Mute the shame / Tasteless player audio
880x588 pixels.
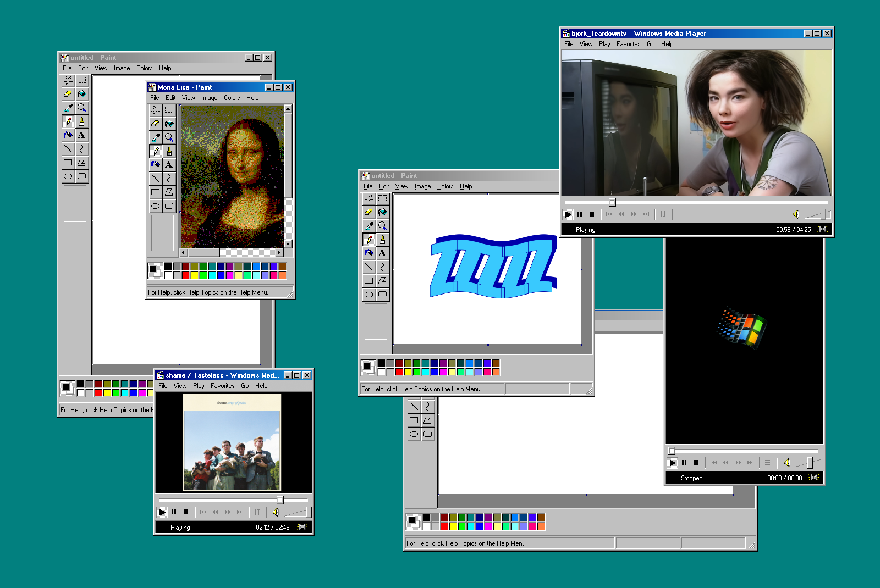pyautogui.click(x=276, y=512)
